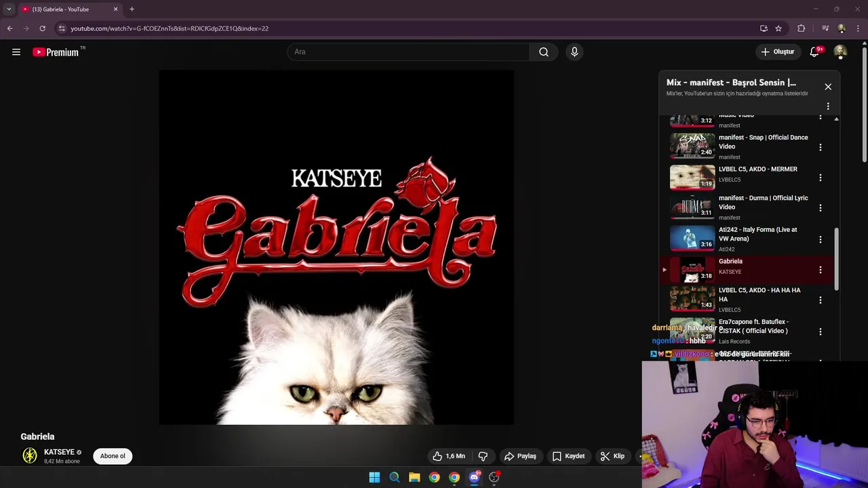The image size is (868, 488).
Task: Open Chrome profile avatar in toolbar
Action: point(842,28)
